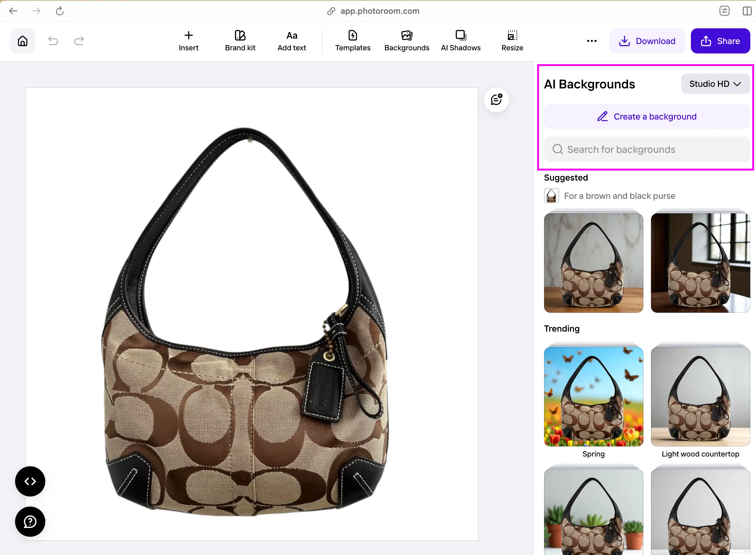Choose the plain gray studio background below Light wood countertop
The height and width of the screenshot is (555, 756).
[x=700, y=512]
